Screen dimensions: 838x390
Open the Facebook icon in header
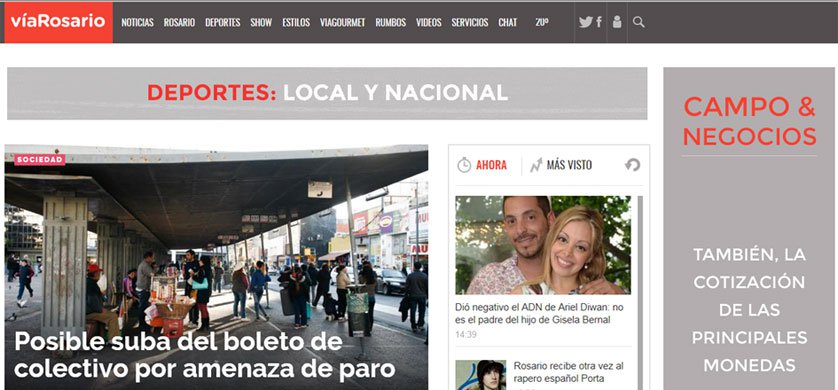(599, 22)
